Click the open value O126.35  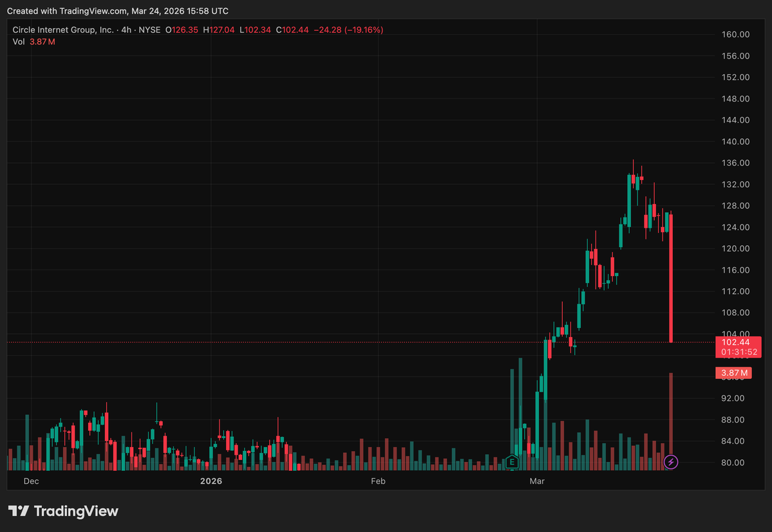tap(182, 30)
